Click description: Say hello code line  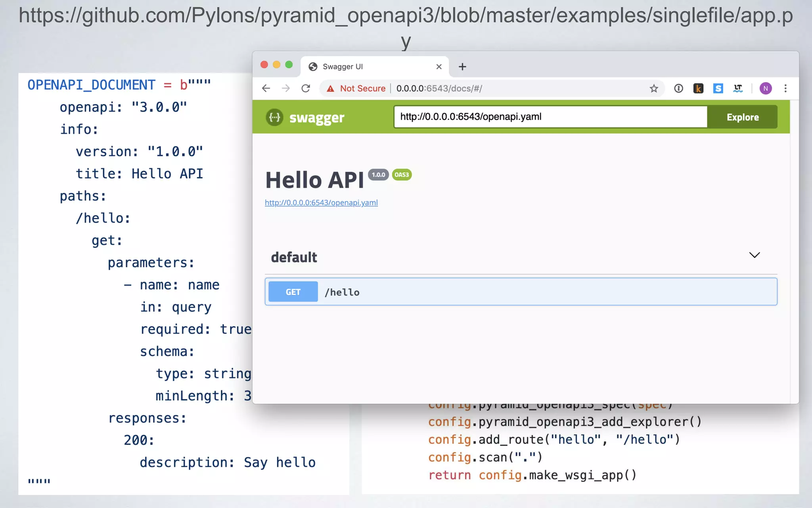tap(228, 463)
